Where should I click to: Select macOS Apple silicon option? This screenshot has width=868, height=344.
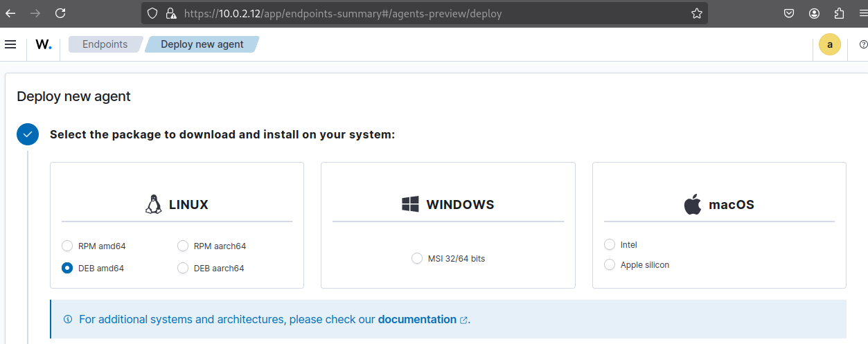(x=610, y=264)
